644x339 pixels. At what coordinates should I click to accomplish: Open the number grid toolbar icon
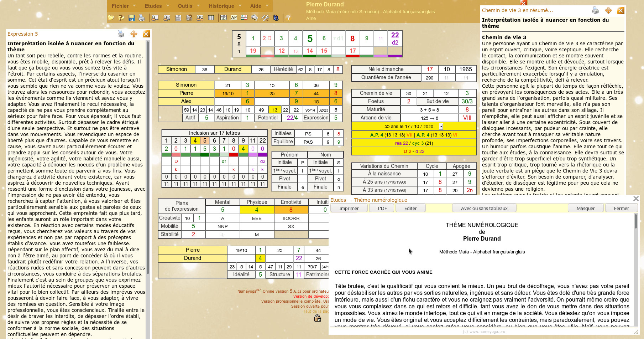[178, 17]
